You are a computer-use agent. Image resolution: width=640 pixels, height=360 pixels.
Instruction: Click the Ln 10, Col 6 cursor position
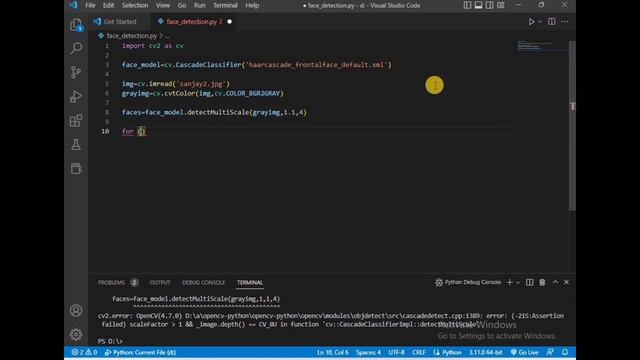point(333,352)
